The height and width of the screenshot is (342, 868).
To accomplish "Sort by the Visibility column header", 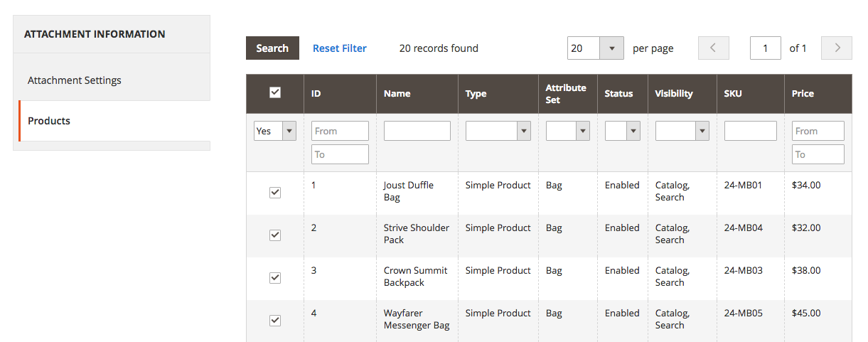I will click(682, 94).
